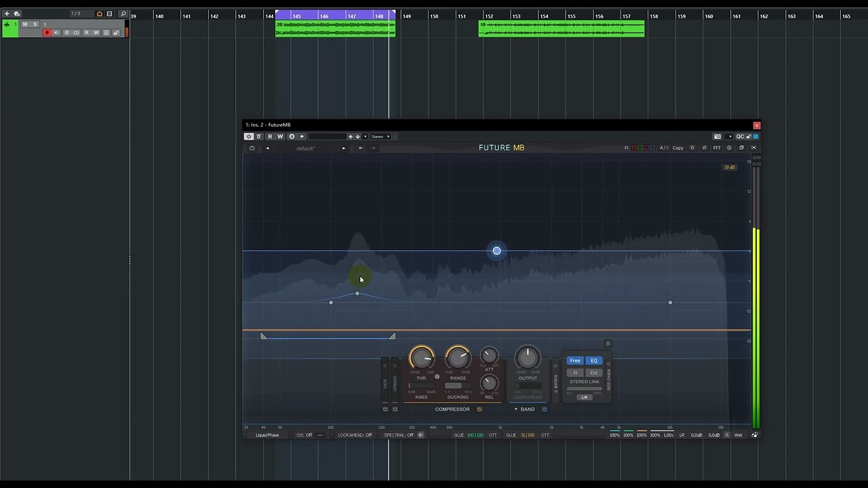Change LOOKAHEAD Off setting
868x488 pixels.
point(355,435)
